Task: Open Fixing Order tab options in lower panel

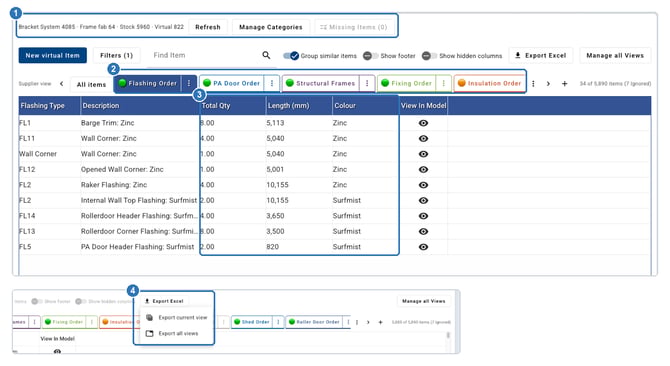Action: pos(91,322)
